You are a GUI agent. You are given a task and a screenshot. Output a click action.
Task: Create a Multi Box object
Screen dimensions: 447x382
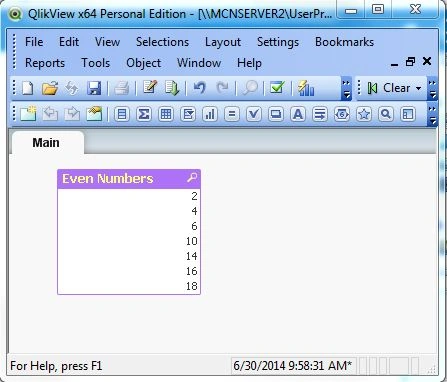tap(188, 114)
